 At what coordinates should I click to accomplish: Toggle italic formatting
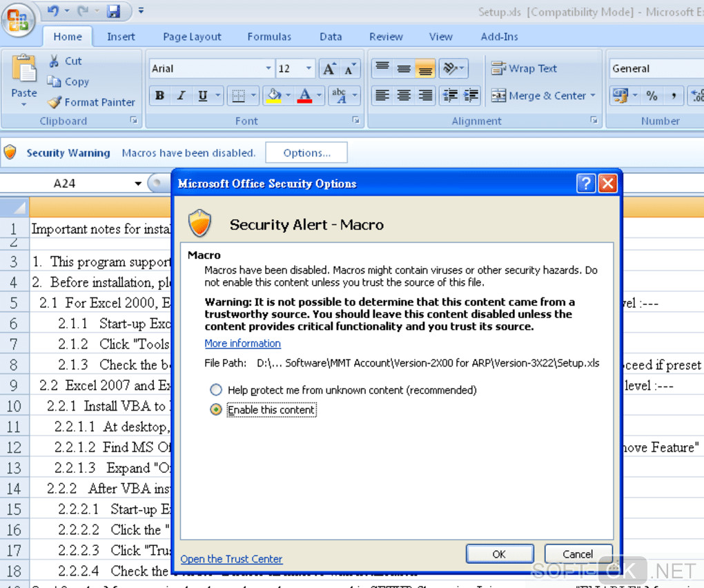pyautogui.click(x=181, y=96)
